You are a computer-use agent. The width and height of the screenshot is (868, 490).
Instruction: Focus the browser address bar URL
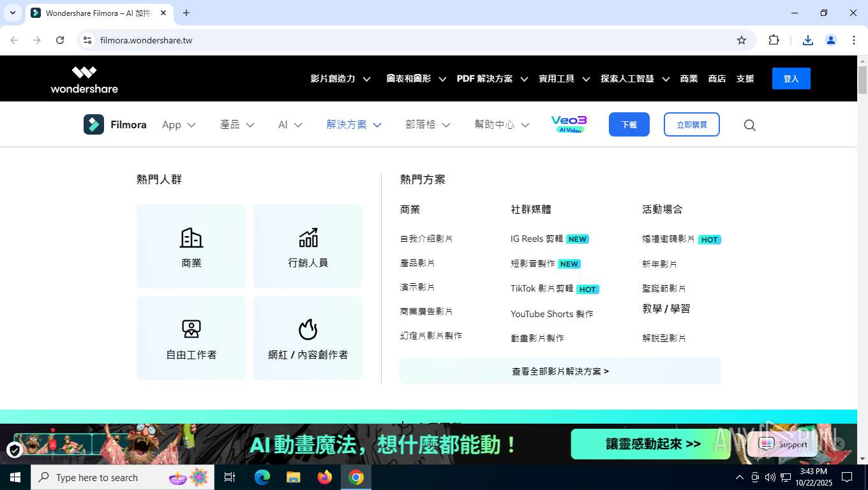(x=146, y=40)
